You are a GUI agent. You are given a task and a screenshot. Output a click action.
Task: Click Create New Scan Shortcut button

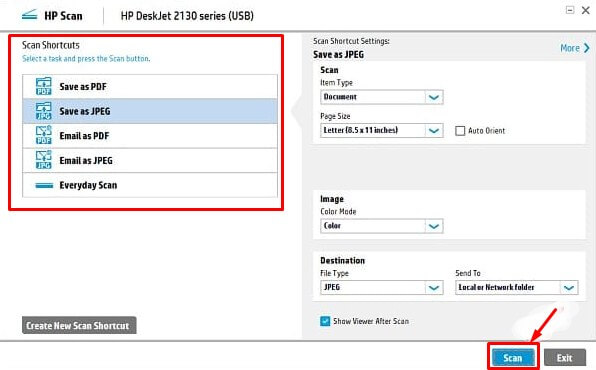pyautogui.click(x=79, y=326)
